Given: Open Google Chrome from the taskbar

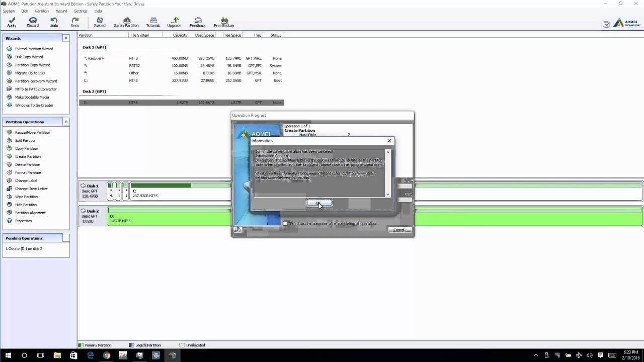Looking at the screenshot, I should (x=106, y=355).
